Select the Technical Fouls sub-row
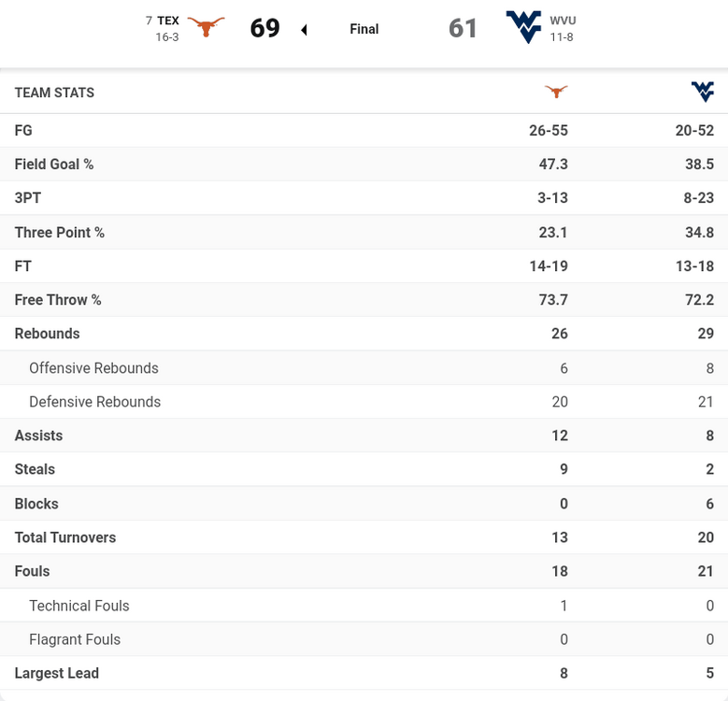 [x=79, y=606]
